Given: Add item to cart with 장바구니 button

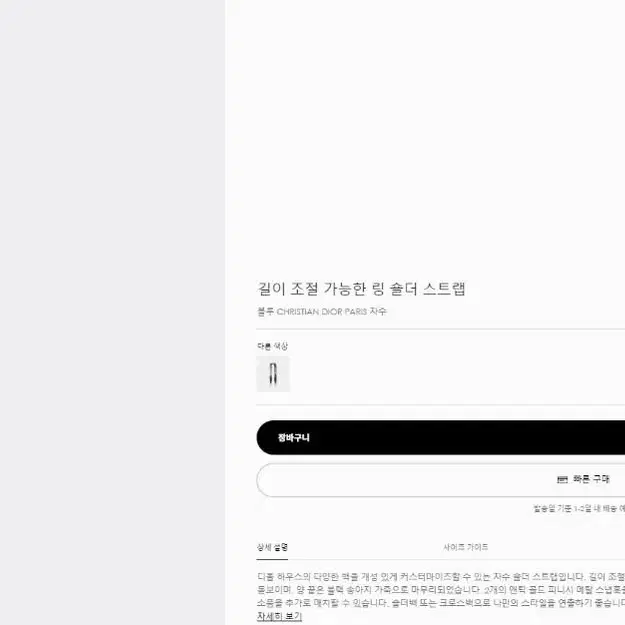Looking at the screenshot, I should point(440,437).
